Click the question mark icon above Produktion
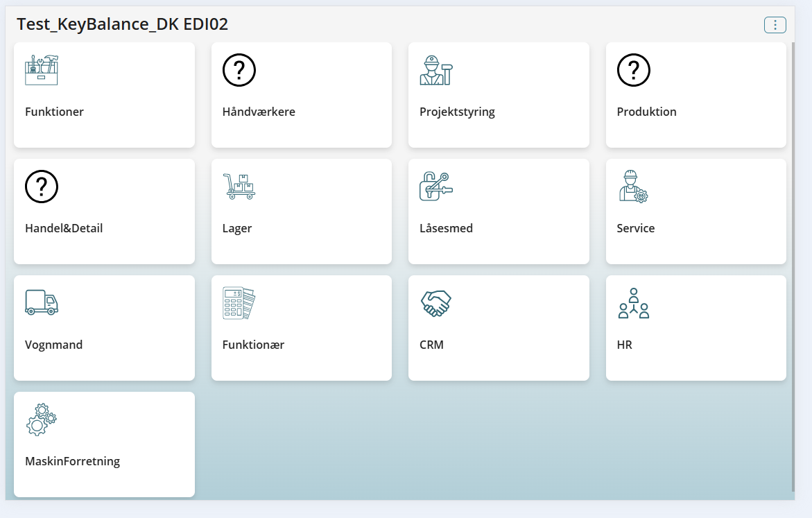 [633, 69]
